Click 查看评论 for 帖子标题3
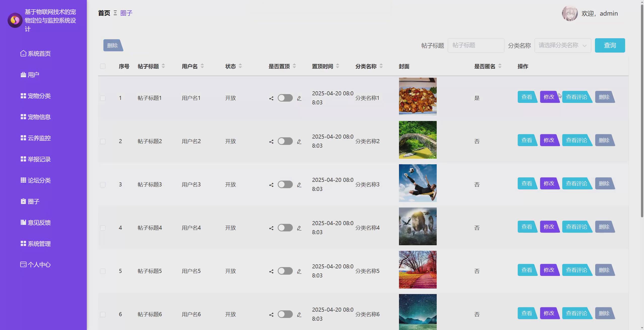This screenshot has height=330, width=644. [x=576, y=184]
